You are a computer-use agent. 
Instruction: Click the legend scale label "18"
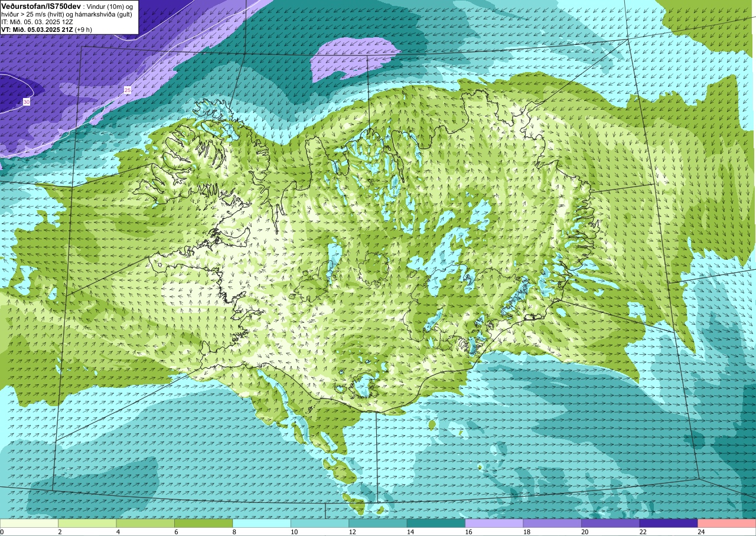pyautogui.click(x=527, y=532)
